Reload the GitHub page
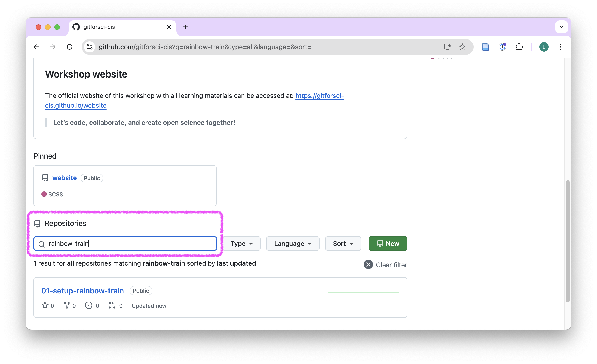The height and width of the screenshot is (364, 597). point(70,47)
